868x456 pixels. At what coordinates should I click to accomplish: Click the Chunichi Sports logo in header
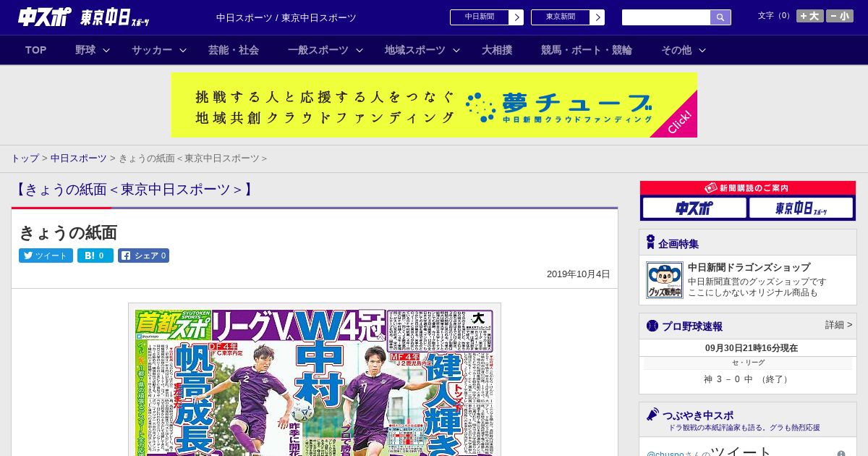[x=45, y=17]
